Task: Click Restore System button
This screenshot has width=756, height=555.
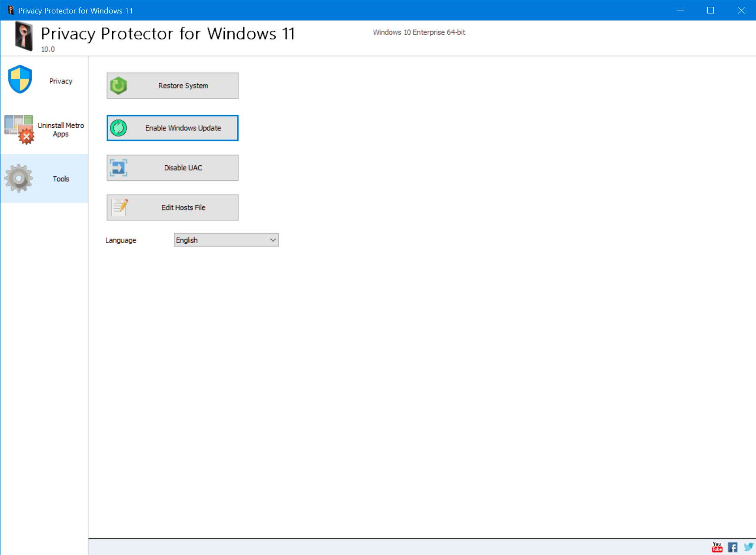Action: tap(173, 86)
